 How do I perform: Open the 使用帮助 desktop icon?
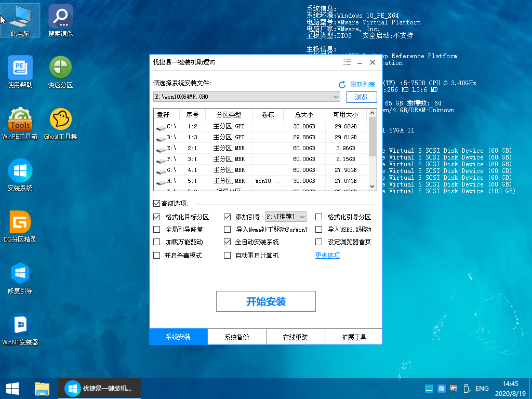[20, 72]
